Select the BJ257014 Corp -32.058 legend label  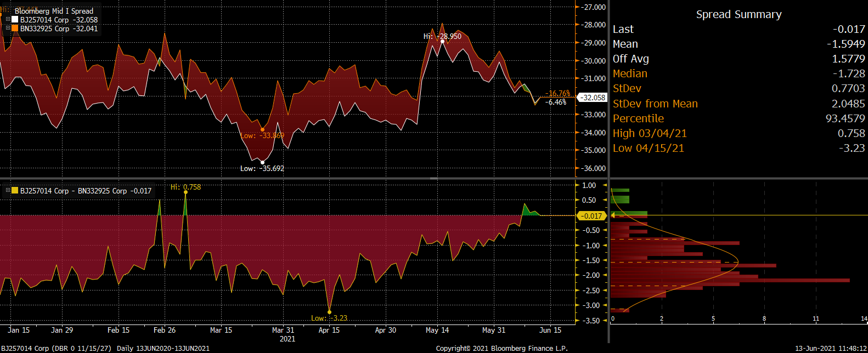(59, 20)
